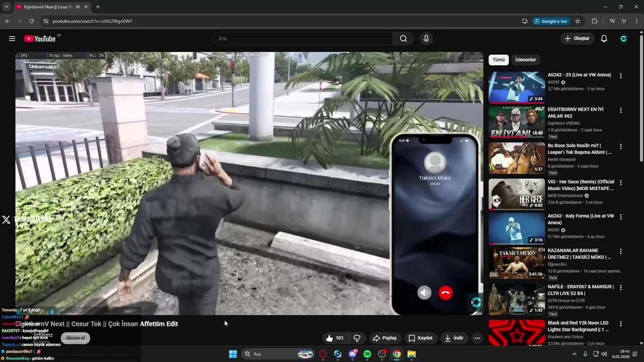Subscribe with the Abone ol button
Image resolution: width=644 pixels, height=362 pixels.
coord(75,338)
